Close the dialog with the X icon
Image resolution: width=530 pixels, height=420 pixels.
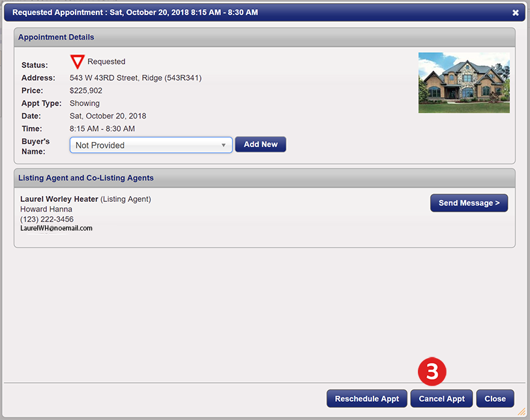click(x=515, y=13)
